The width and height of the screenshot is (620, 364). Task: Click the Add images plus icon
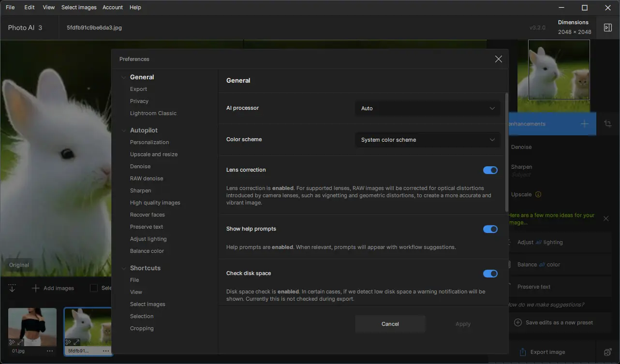pyautogui.click(x=35, y=288)
